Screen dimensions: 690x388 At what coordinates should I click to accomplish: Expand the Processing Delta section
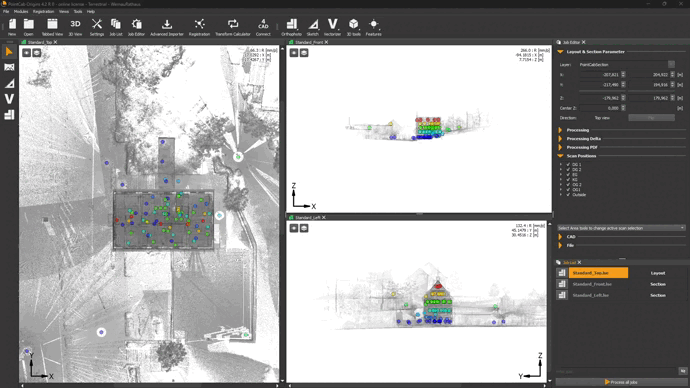[560, 139]
